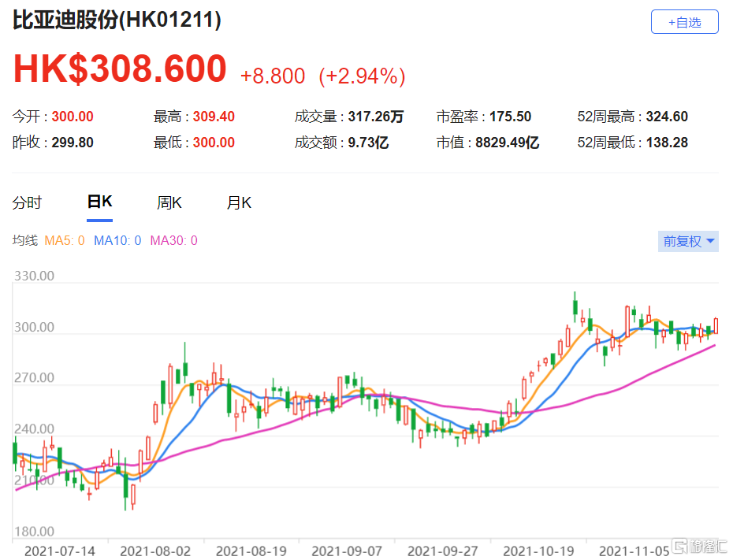Open the 月K monthly chart tab
Viewport: 733px width, 560px height.
(239, 202)
